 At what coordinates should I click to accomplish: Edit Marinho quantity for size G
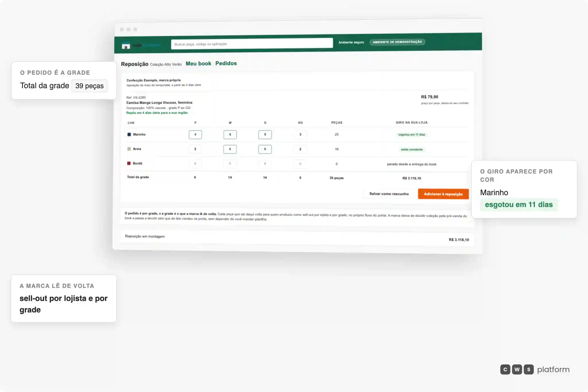coord(265,134)
